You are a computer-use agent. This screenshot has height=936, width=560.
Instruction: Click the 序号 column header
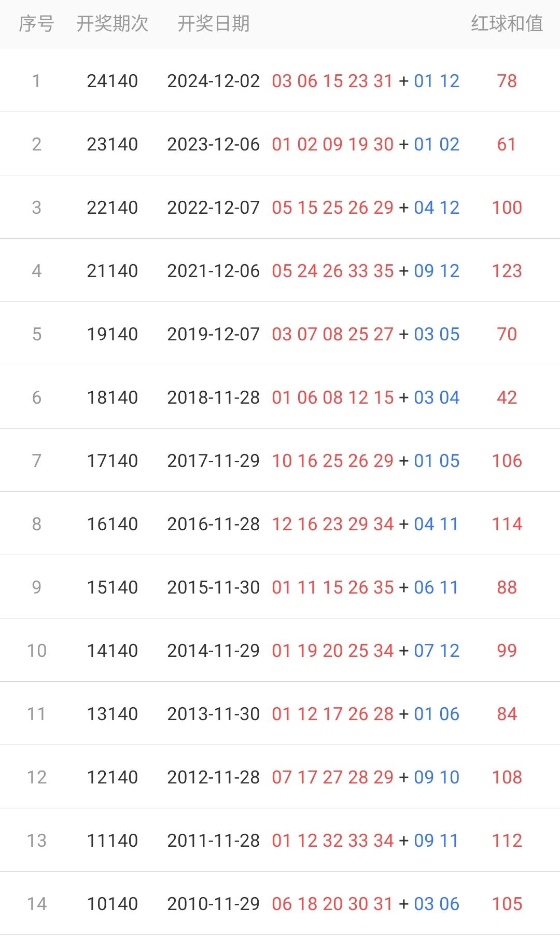click(36, 24)
